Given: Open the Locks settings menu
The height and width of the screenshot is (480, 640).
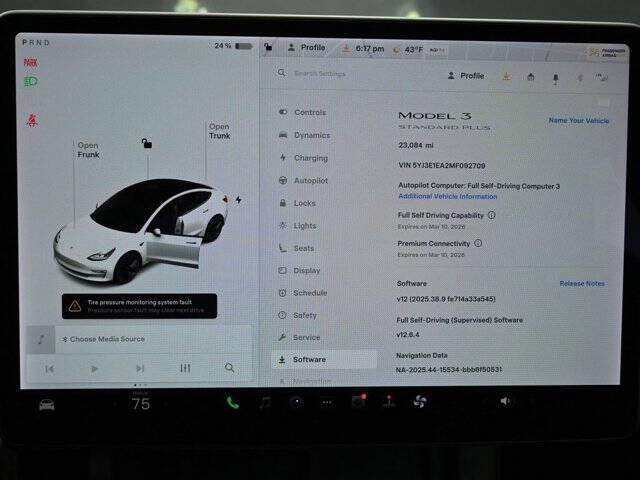Looking at the screenshot, I should tap(297, 203).
